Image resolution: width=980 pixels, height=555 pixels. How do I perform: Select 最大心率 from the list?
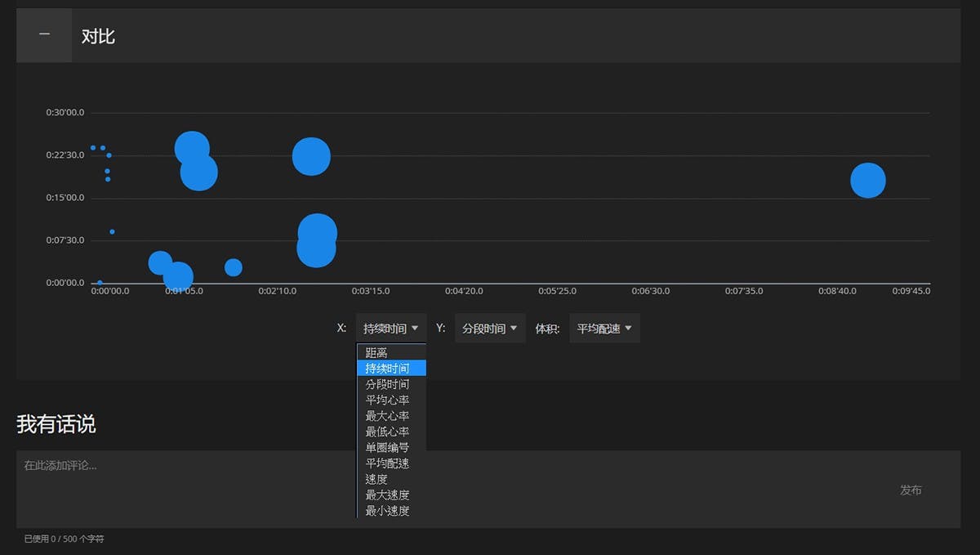pyautogui.click(x=388, y=416)
